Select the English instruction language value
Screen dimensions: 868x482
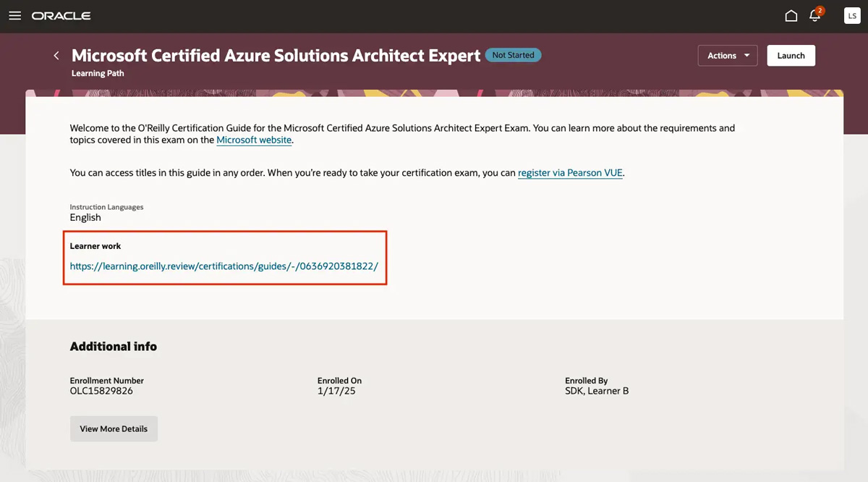coord(85,217)
